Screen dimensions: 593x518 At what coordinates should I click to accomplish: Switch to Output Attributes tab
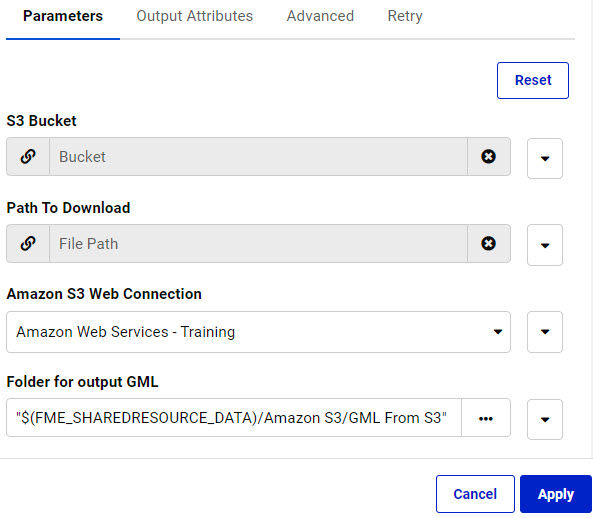(x=194, y=16)
